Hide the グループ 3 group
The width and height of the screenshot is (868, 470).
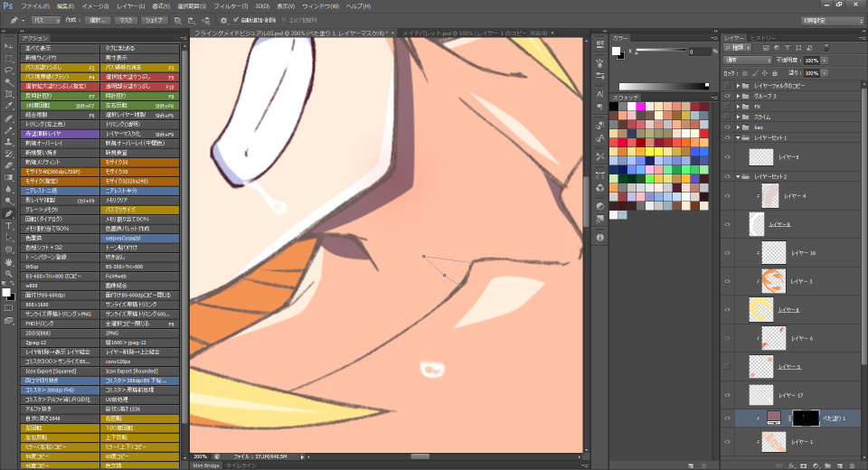[727, 96]
